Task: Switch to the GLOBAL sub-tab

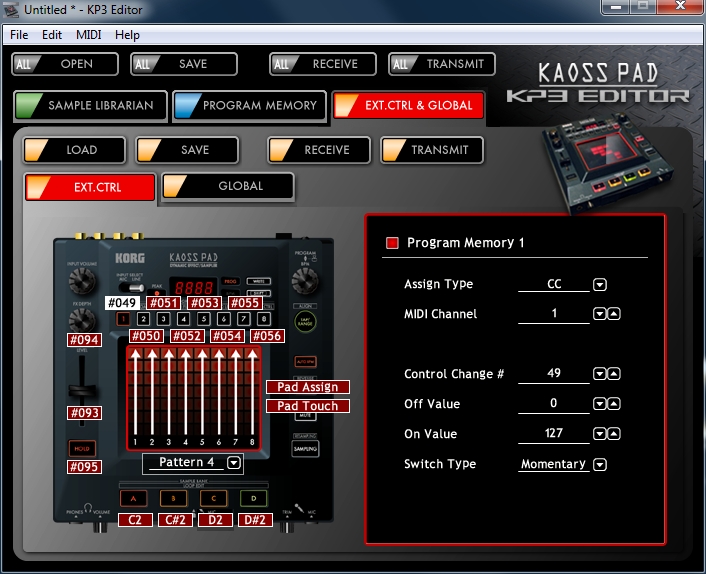Action: pos(228,186)
